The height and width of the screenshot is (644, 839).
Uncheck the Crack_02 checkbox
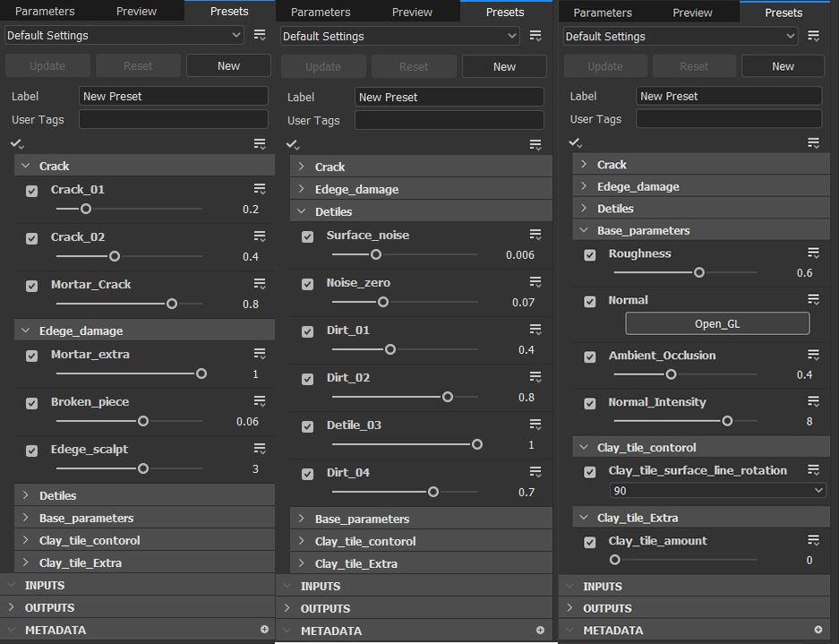[32, 238]
